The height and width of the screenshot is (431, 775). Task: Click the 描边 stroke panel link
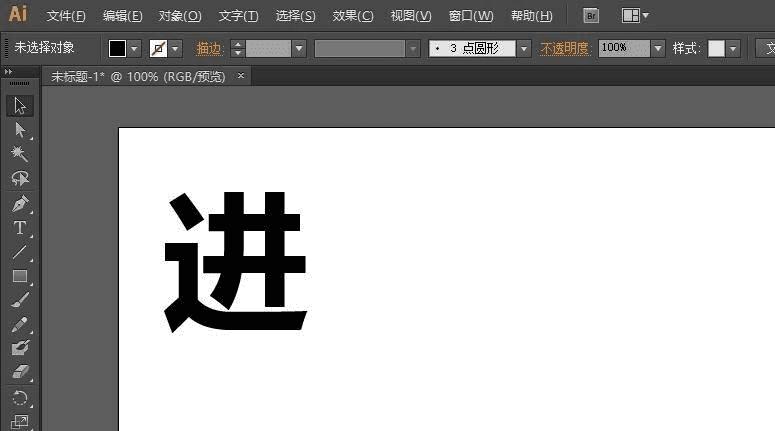(209, 48)
